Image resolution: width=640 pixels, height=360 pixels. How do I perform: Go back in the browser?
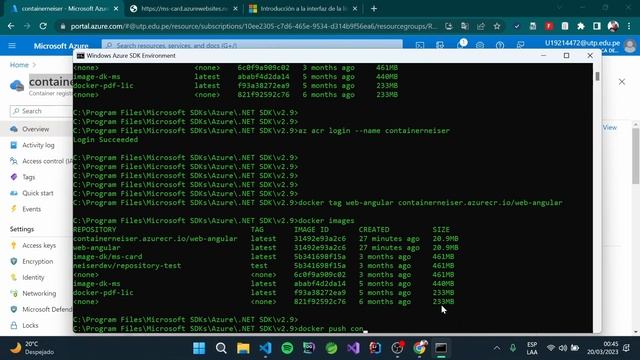[x=11, y=26]
